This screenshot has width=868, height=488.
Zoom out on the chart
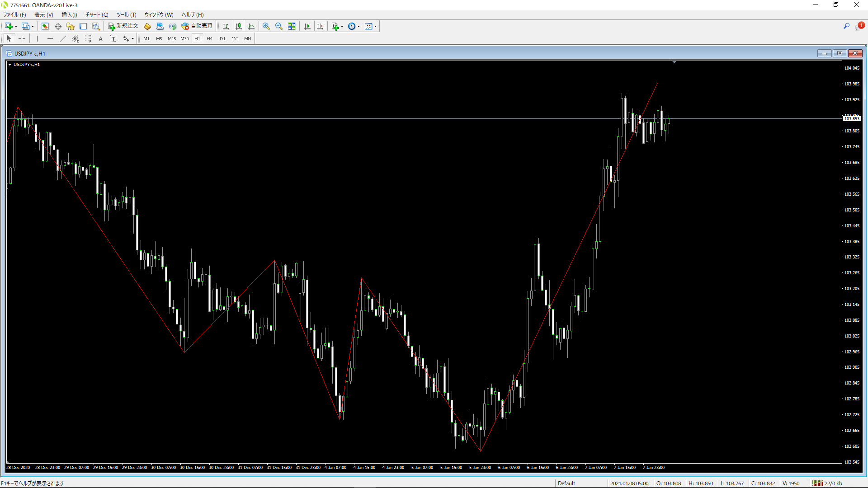coord(279,26)
